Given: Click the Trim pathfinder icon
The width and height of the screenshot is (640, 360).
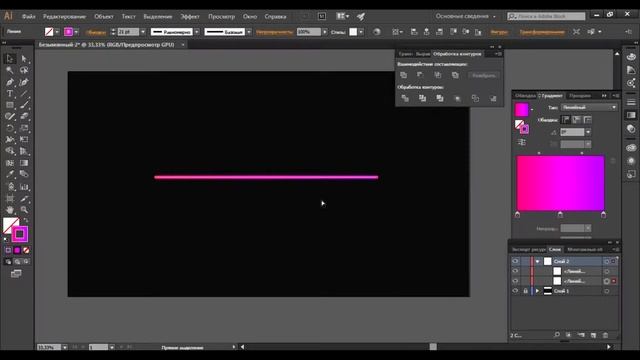Looking at the screenshot, I should pyautogui.click(x=422, y=98).
